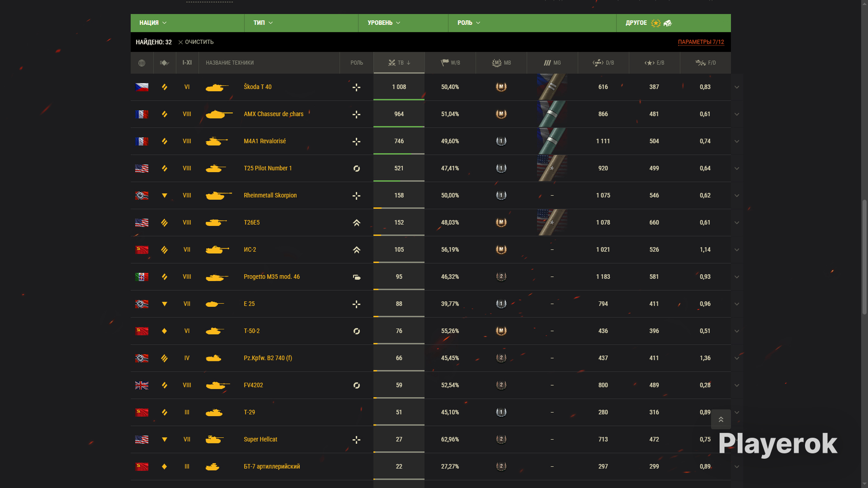The image size is (868, 488).
Task: Expand the ИС-2 row details
Action: point(737,250)
